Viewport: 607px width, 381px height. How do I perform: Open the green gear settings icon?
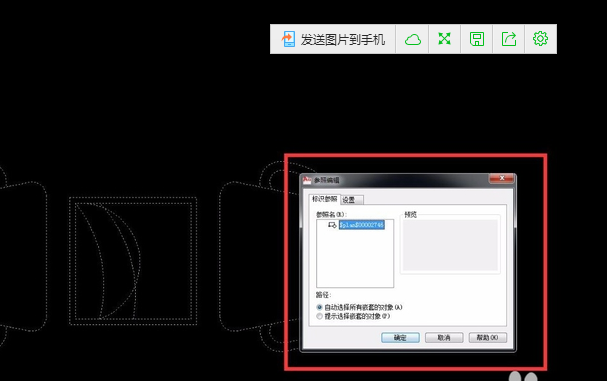[540, 39]
